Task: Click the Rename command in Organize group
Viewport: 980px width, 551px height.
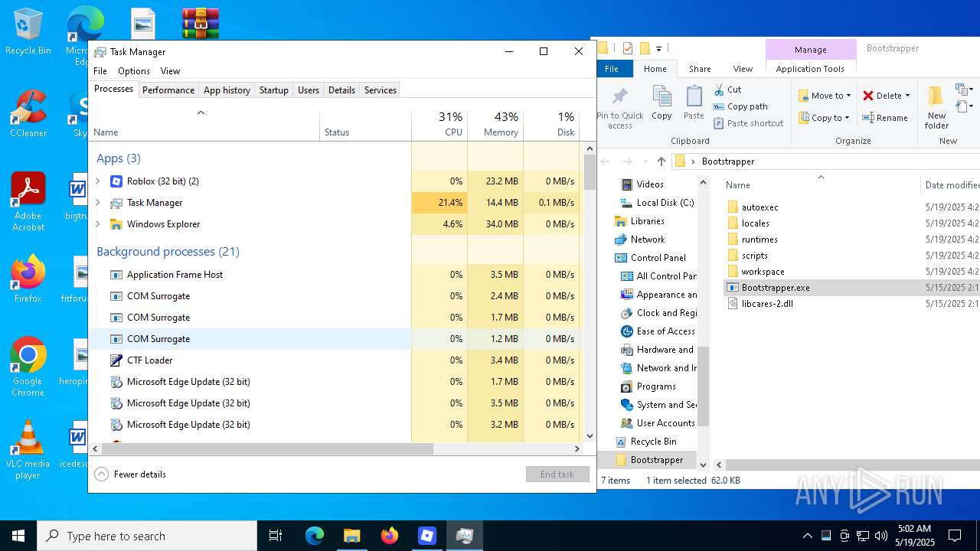Action: point(885,118)
